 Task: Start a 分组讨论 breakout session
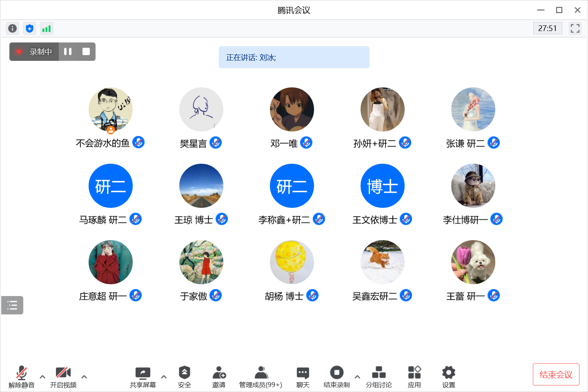(379, 376)
